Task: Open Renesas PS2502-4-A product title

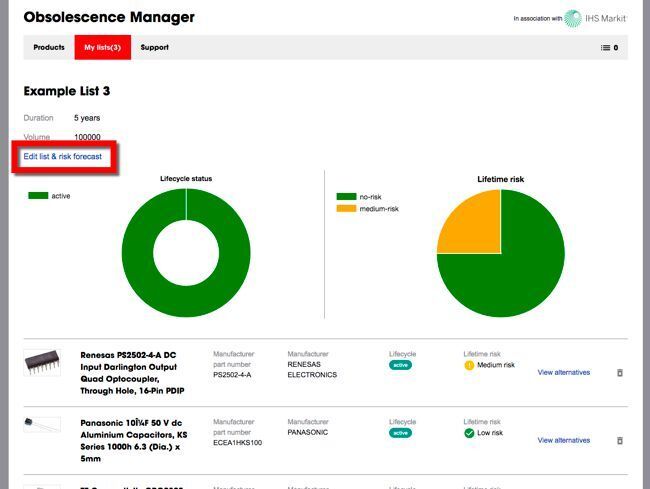Action: (x=132, y=373)
